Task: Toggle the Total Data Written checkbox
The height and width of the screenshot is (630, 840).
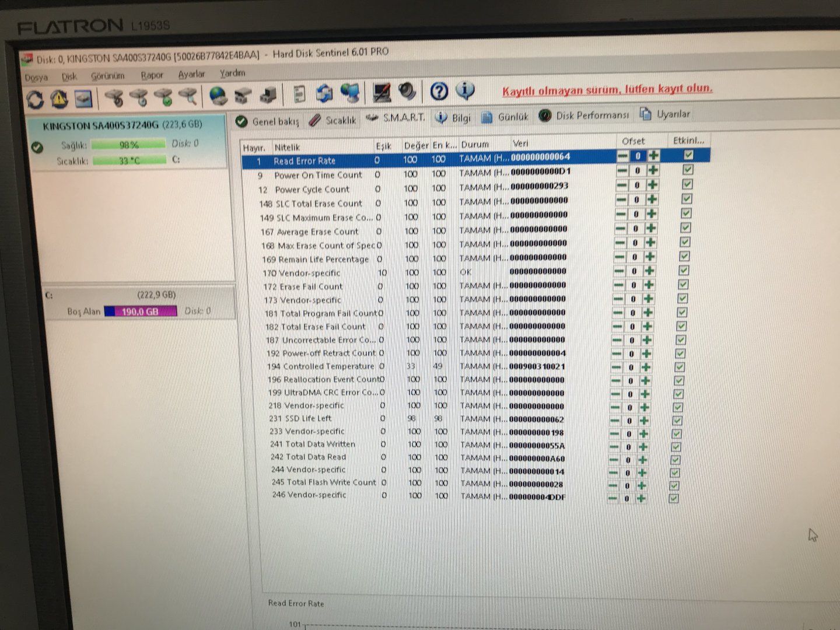Action: pos(675,447)
